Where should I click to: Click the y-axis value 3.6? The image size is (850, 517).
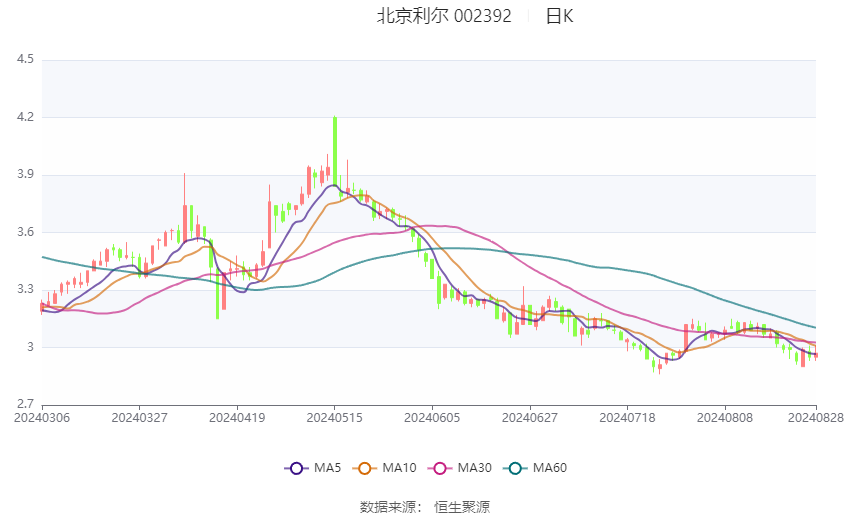[25, 232]
